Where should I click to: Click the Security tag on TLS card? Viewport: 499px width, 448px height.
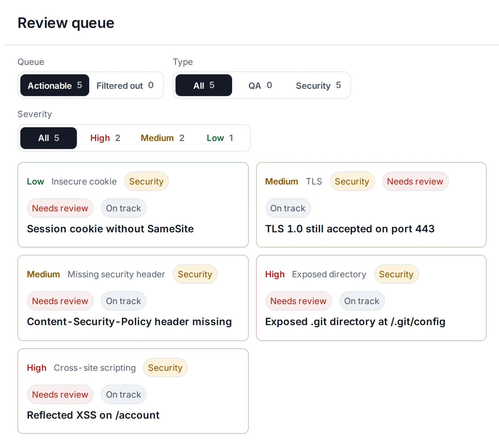point(352,181)
